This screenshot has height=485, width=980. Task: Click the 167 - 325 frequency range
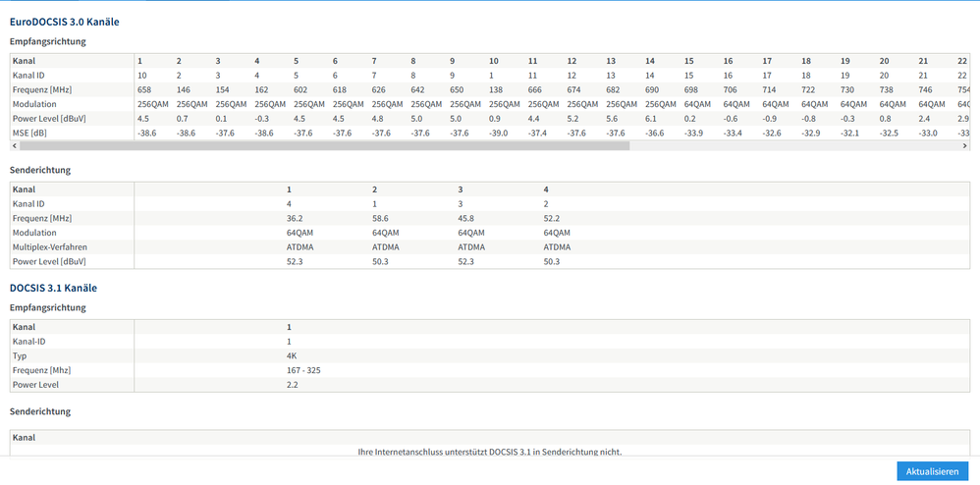(303, 370)
